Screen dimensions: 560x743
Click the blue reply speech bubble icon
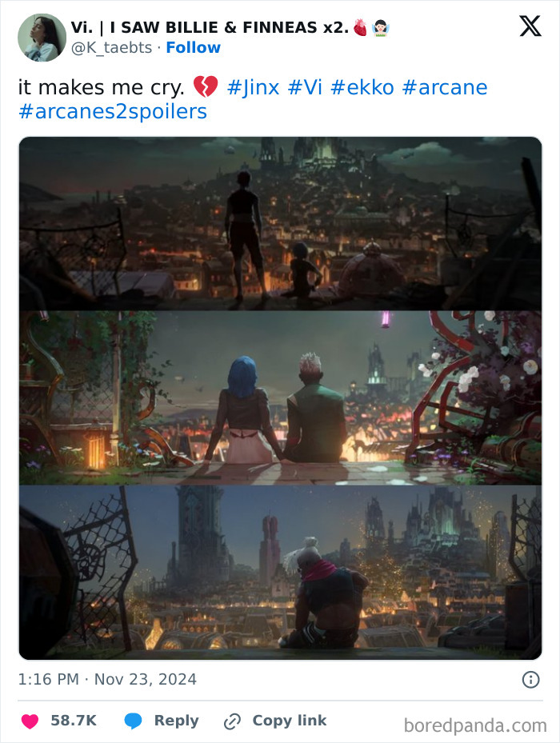(x=134, y=721)
